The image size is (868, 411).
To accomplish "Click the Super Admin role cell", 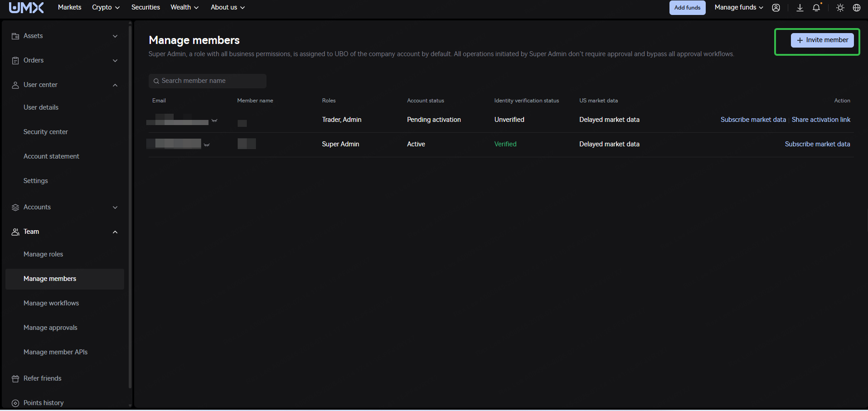I will pyautogui.click(x=340, y=144).
